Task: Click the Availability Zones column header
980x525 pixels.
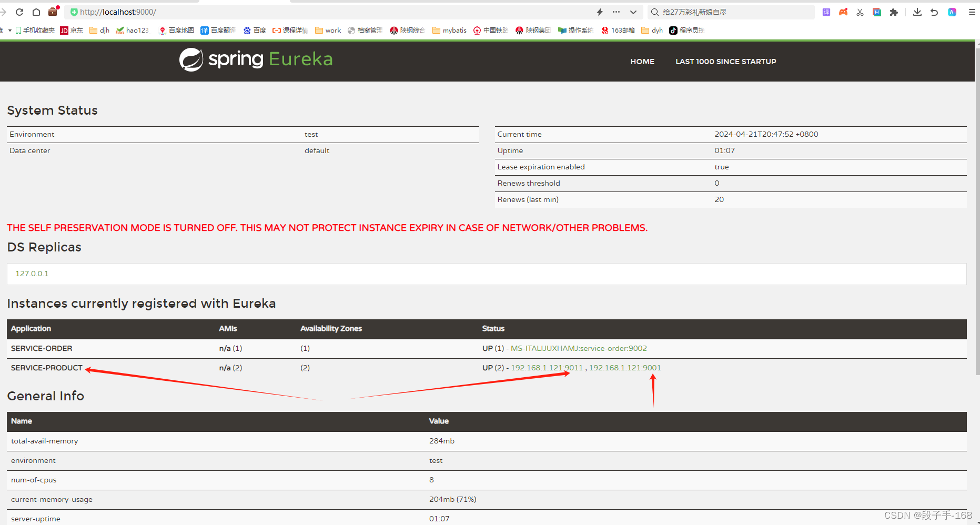Action: point(331,328)
